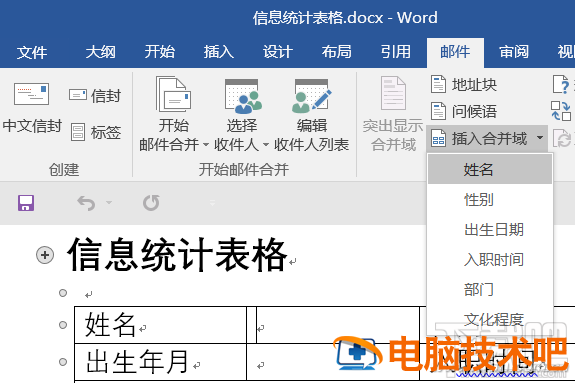This screenshot has height=383, width=575.
Task: Click the empty cell right of 姓名
Action: (x=337, y=325)
